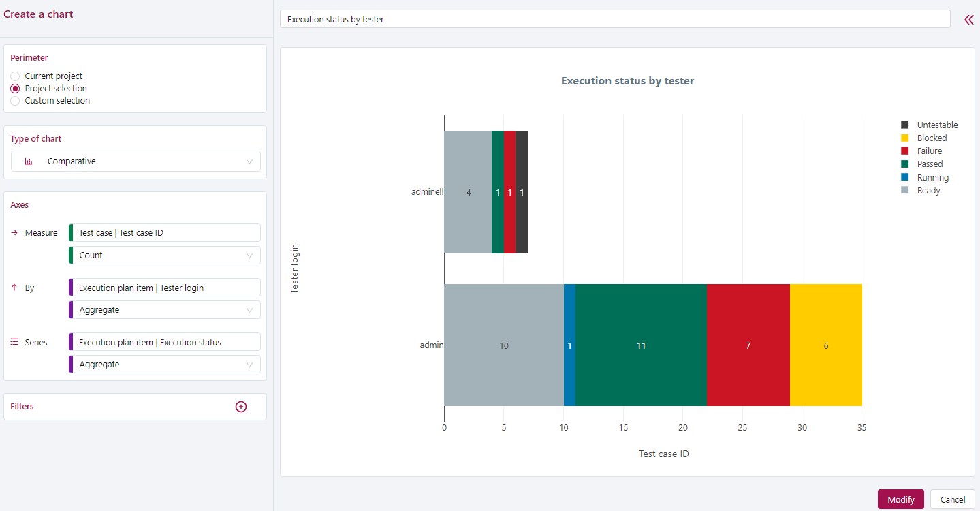Click the Modify button
This screenshot has width=980, height=511.
coord(900,499)
